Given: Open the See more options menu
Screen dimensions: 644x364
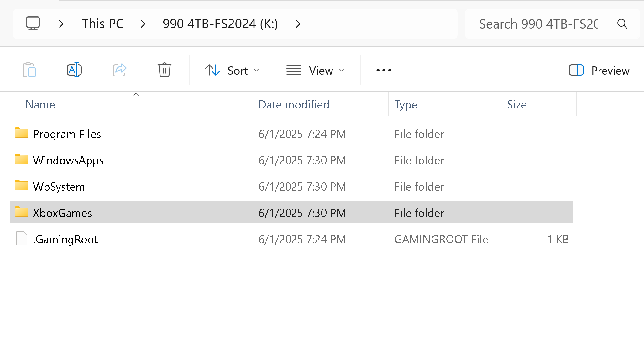Looking at the screenshot, I should 383,70.
